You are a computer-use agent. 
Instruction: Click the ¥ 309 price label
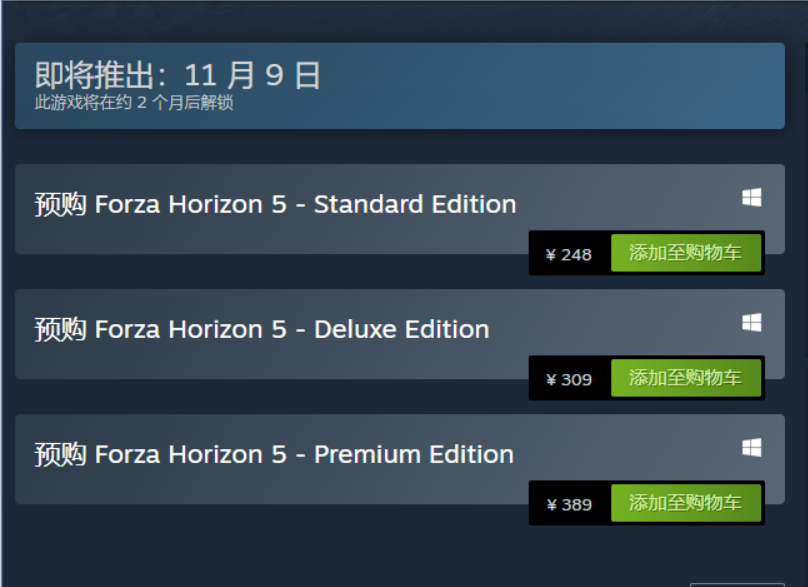[569, 380]
